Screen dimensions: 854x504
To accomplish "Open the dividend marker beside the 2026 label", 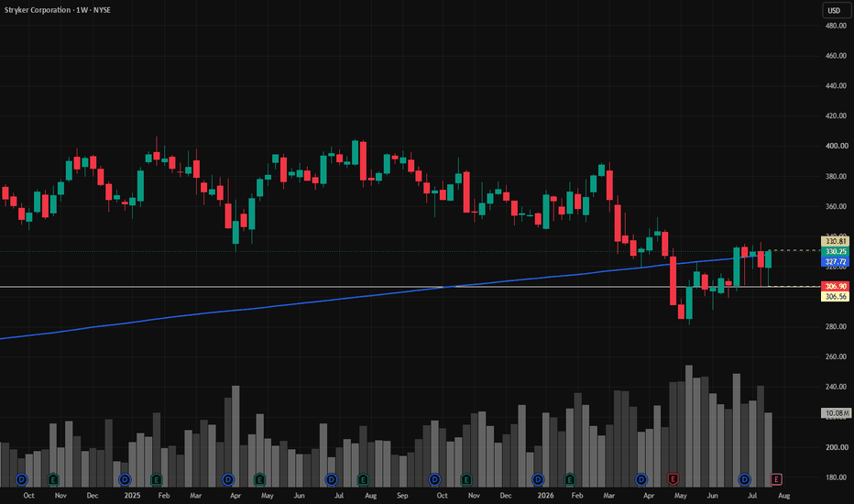I will [x=538, y=479].
